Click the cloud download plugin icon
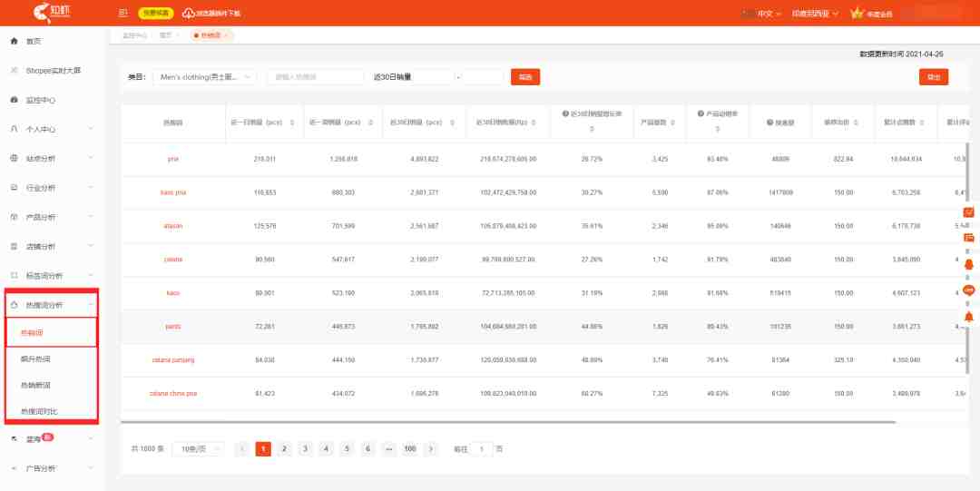 188,13
